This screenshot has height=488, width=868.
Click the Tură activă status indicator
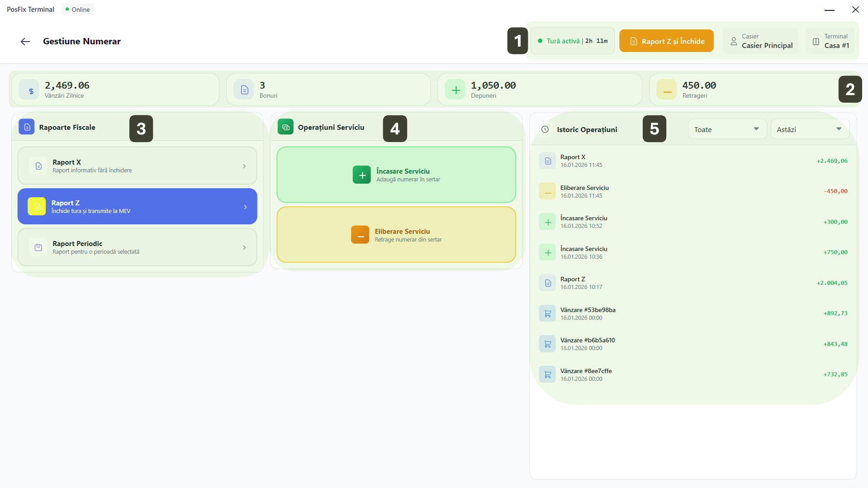click(573, 41)
